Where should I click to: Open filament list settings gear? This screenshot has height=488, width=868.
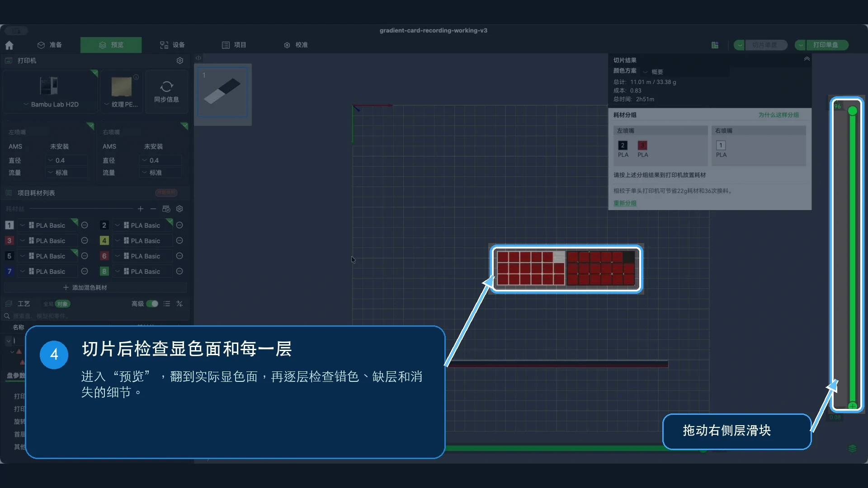point(179,209)
